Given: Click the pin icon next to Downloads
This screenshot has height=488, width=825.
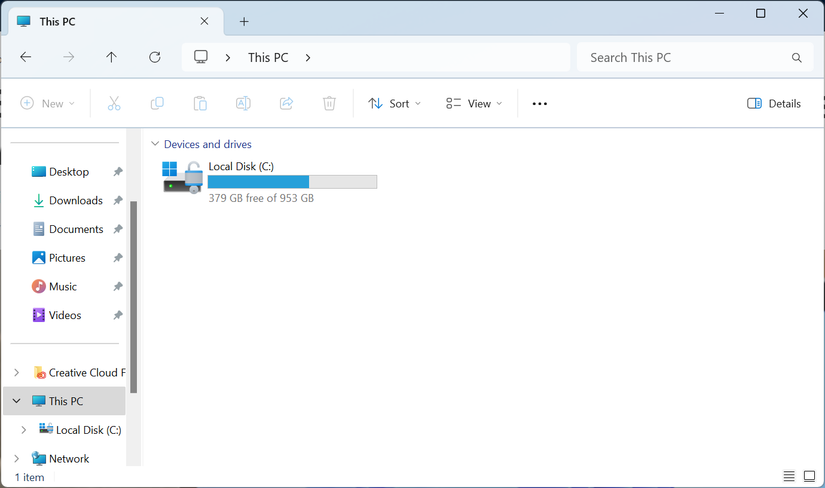Looking at the screenshot, I should [118, 201].
